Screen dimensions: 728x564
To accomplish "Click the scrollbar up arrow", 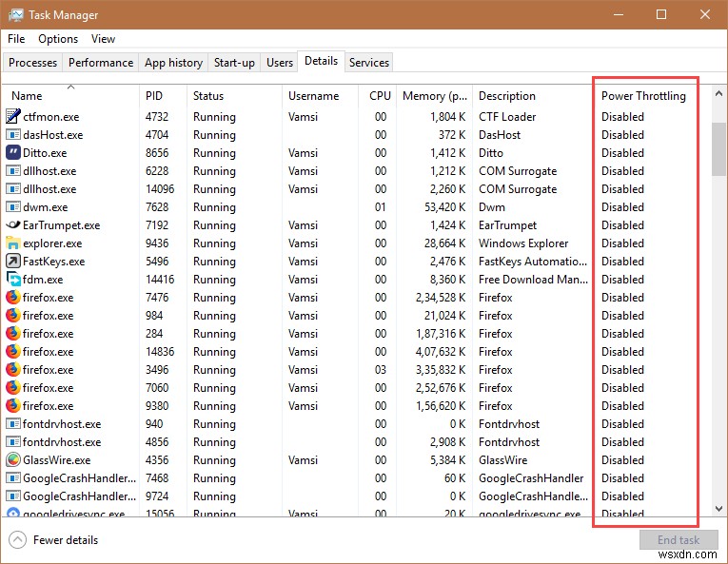I will click(718, 94).
